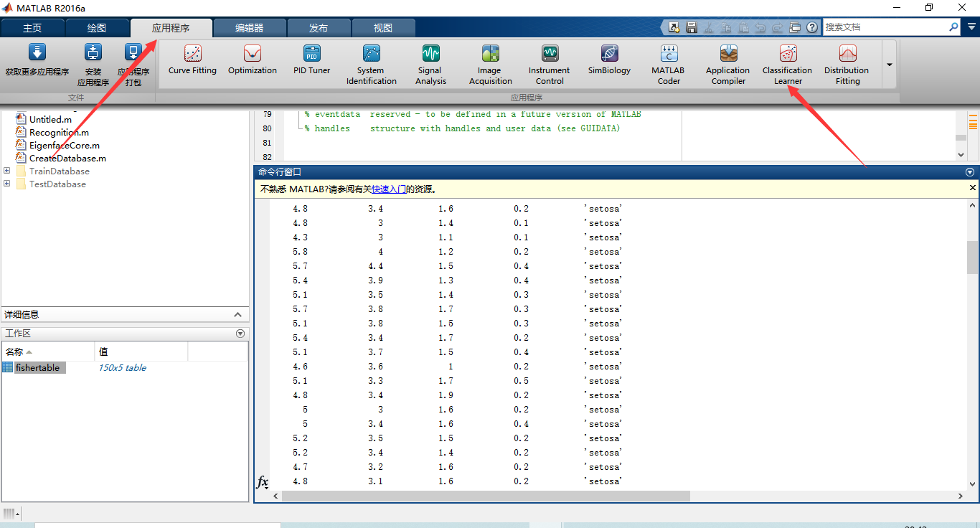The image size is (980, 528).
Task: Launch Image Acquisition app
Action: pyautogui.click(x=490, y=65)
